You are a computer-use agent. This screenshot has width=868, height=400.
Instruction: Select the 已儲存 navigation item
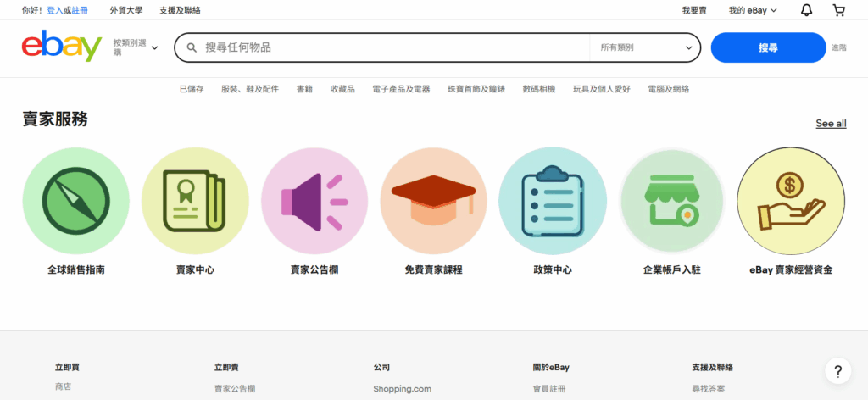click(x=192, y=89)
